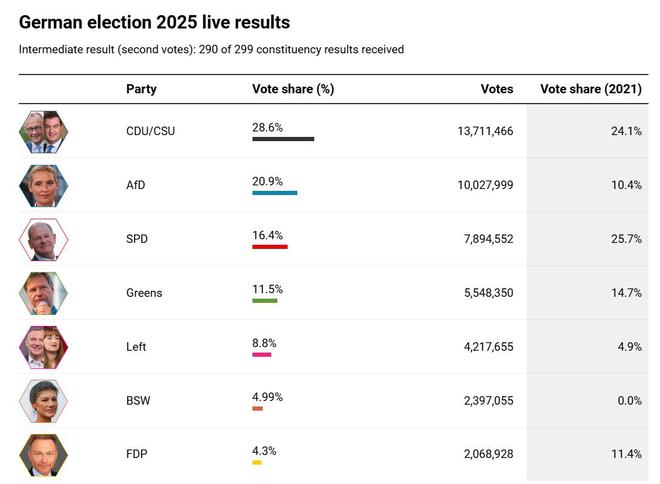The image size is (660, 484).
Task: Click the red SPD vote share bar
Action: 270,246
